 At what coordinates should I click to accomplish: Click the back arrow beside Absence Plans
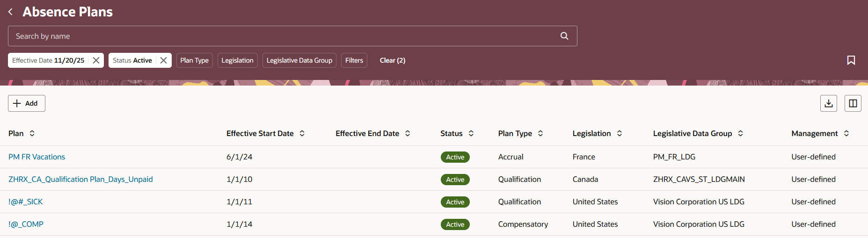pyautogui.click(x=10, y=12)
